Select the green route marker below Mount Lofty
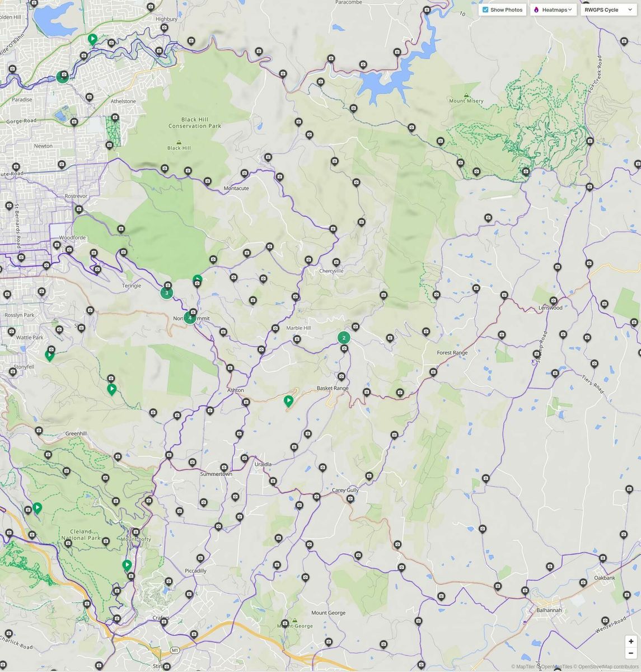641x672 pixels. 127,564
